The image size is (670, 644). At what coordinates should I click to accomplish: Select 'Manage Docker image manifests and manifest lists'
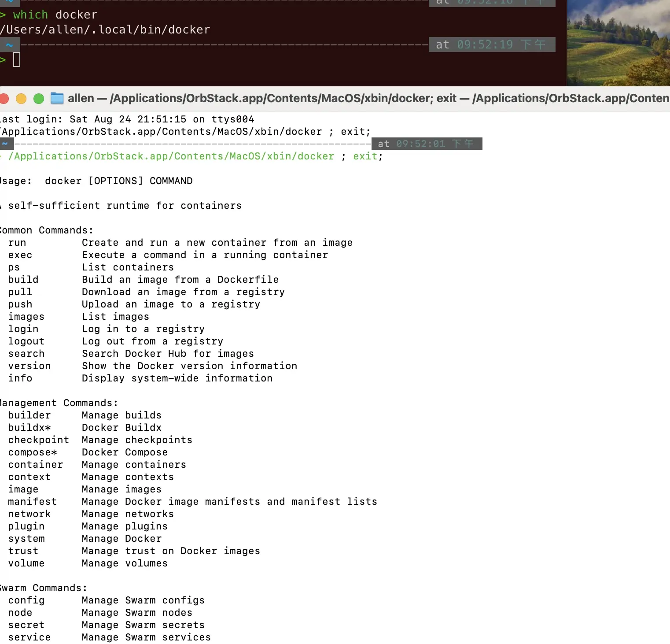point(230,502)
